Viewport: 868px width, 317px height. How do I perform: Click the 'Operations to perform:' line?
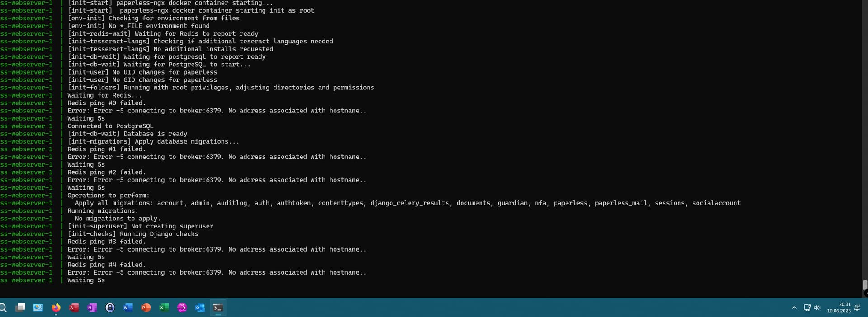(108, 196)
